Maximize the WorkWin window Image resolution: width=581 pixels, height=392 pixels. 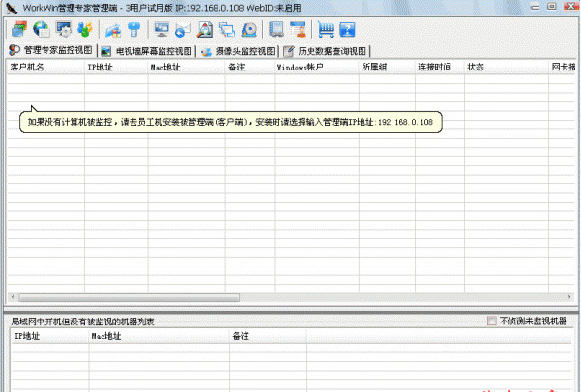click(552, 7)
